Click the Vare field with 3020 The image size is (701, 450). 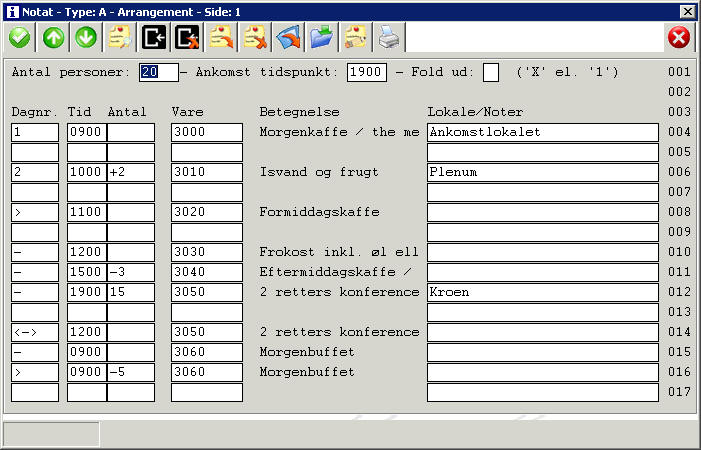pyautogui.click(x=207, y=212)
